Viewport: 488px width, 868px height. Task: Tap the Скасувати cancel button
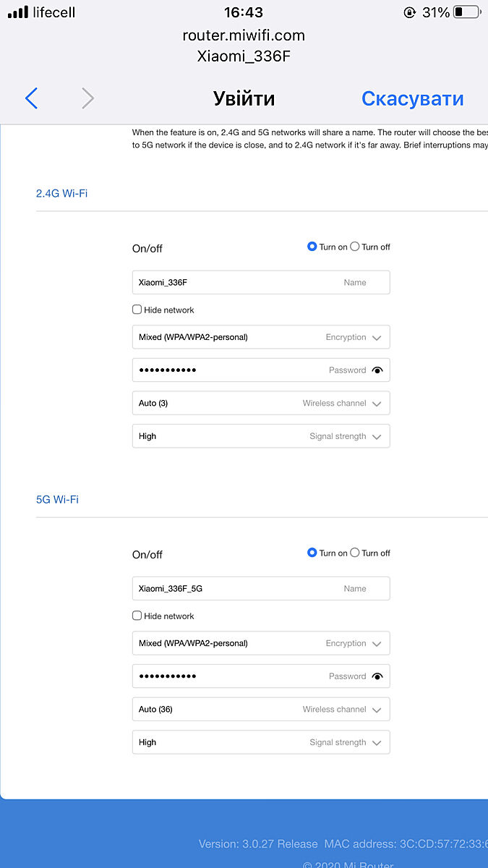pyautogui.click(x=412, y=98)
